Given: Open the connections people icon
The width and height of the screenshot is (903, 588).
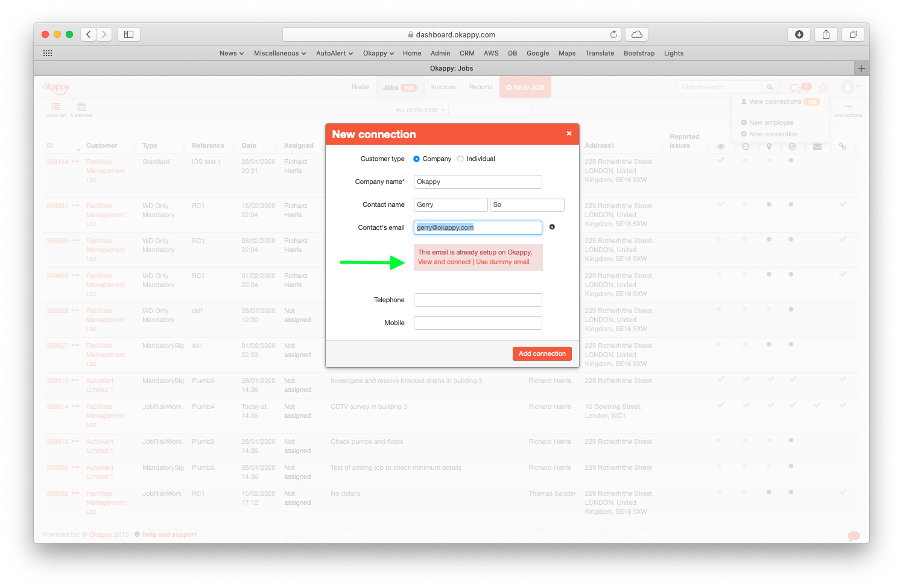Looking at the screenshot, I should (x=823, y=87).
